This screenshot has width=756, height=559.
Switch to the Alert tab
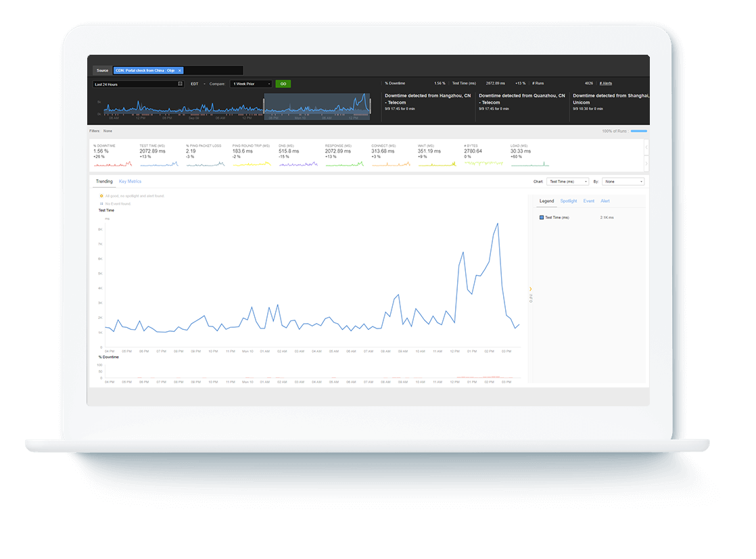[605, 201]
